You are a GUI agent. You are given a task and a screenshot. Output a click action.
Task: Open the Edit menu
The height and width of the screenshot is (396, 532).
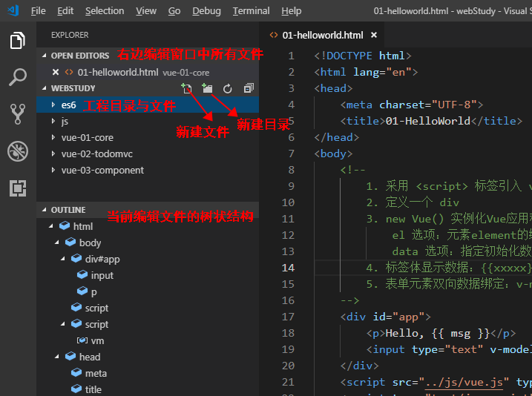point(65,11)
